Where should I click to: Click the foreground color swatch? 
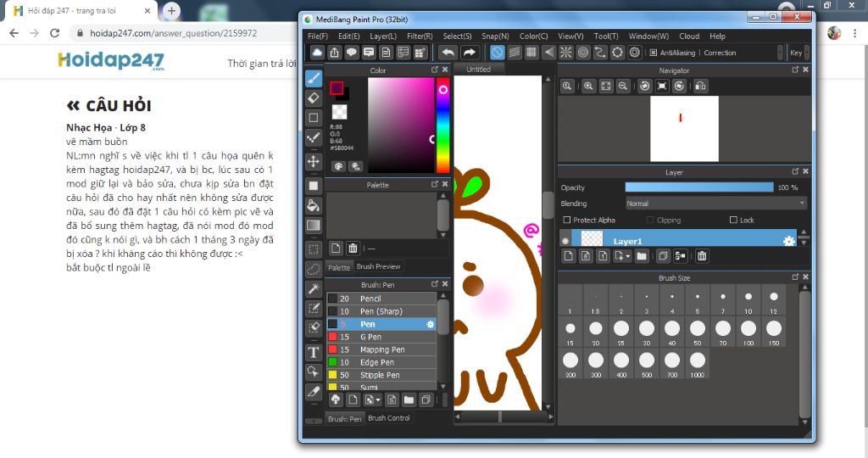coord(337,88)
